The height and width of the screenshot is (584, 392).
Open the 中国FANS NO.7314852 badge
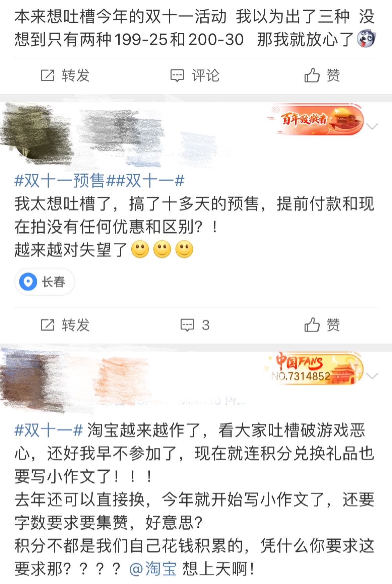pos(314,369)
